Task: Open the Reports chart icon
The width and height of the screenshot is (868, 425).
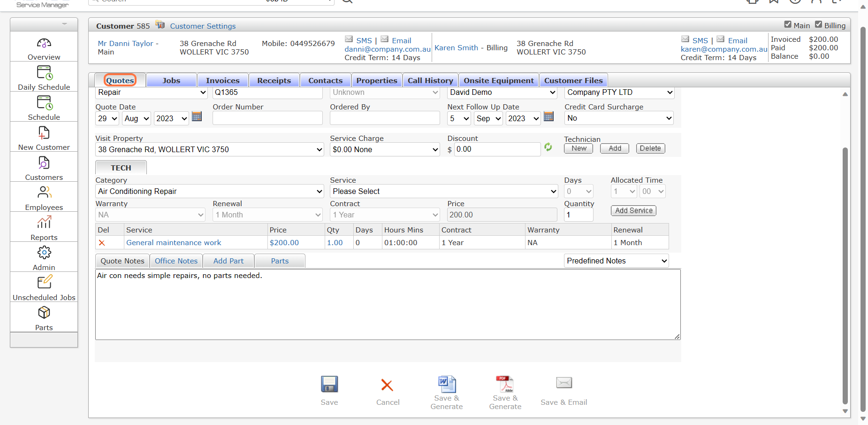Action: coord(44,223)
